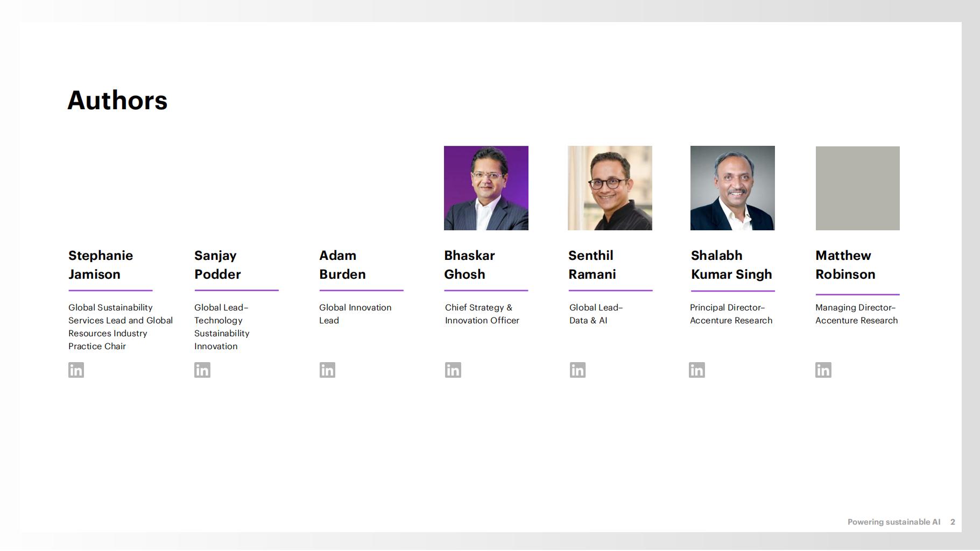980x551 pixels.
Task: Open Sanjay Podder's LinkedIn icon
Action: 202,370
